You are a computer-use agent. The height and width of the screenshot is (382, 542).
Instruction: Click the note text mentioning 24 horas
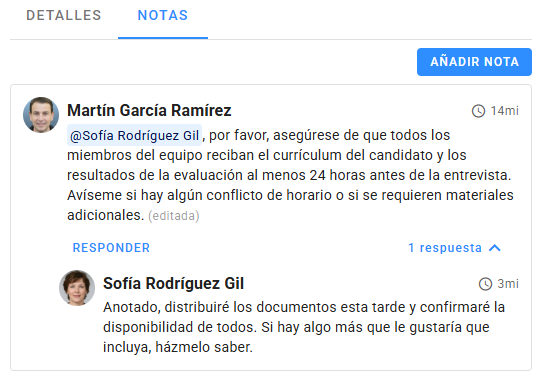click(x=290, y=175)
